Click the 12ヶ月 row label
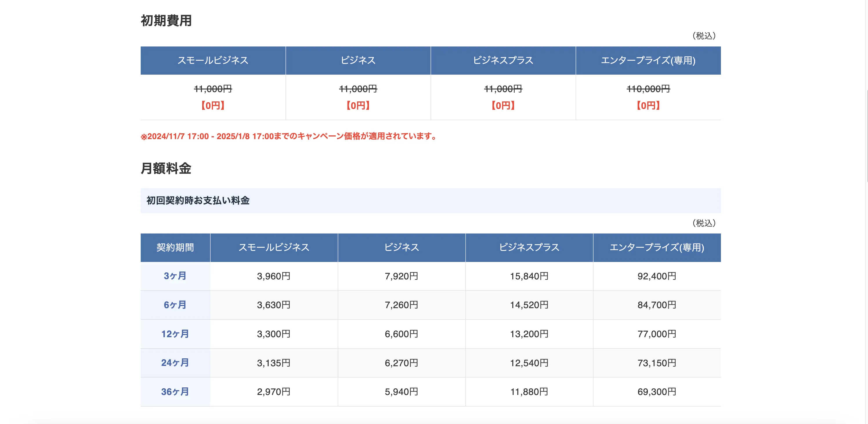This screenshot has height=424, width=868. click(x=175, y=334)
